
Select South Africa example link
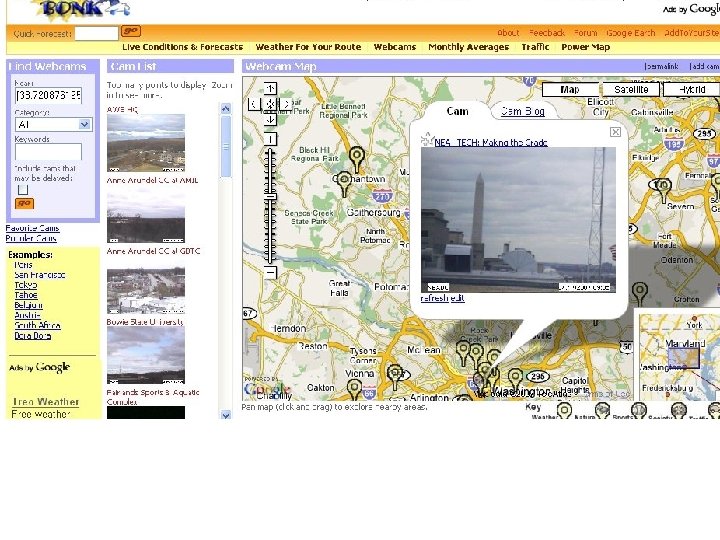click(x=37, y=325)
